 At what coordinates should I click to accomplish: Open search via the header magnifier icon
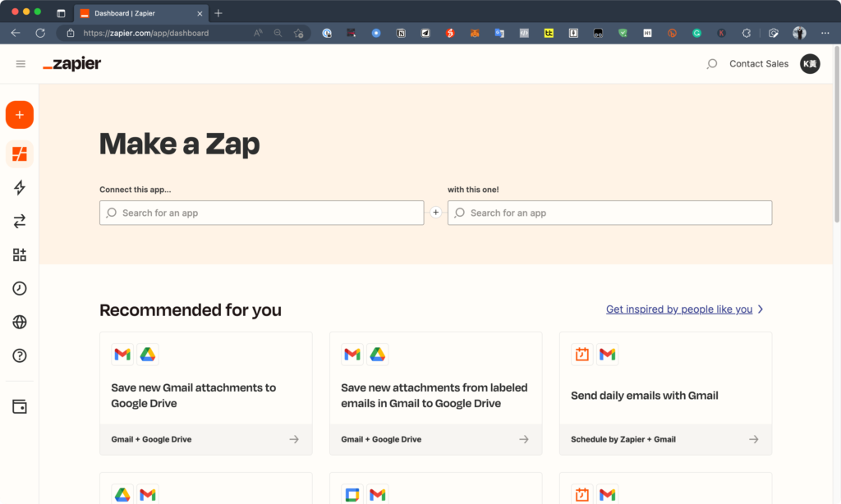point(712,64)
